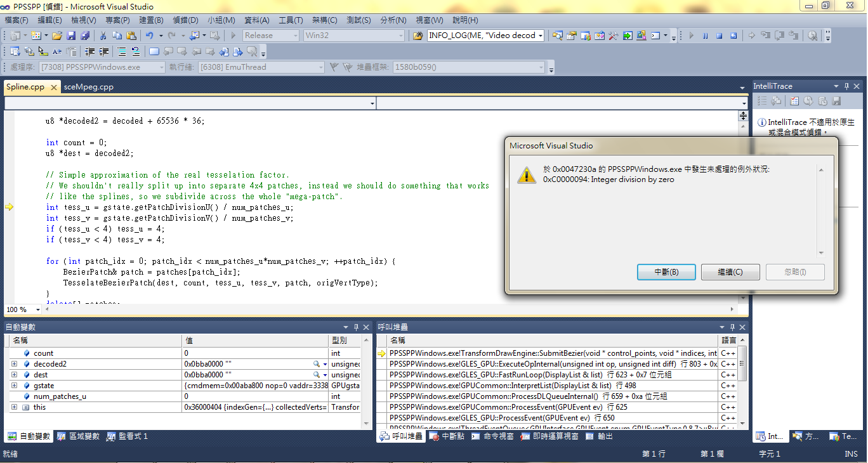The image size is (868, 463).
Task: Save the current file with floppy icon
Action: [71, 36]
